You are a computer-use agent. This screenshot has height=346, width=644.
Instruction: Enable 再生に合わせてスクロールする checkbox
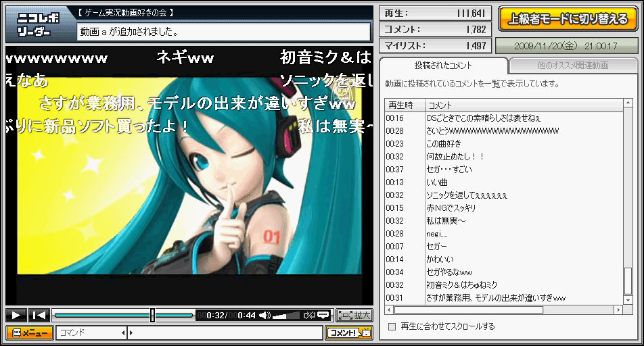[x=392, y=326]
